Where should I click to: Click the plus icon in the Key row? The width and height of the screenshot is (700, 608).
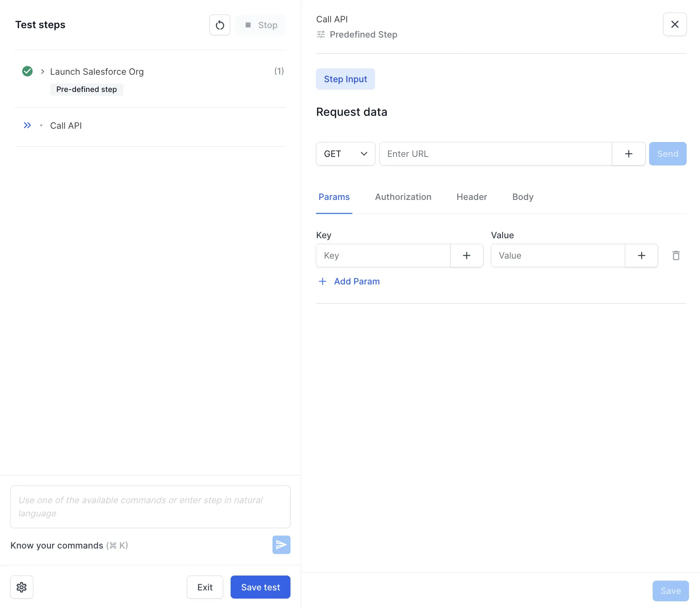[467, 255]
